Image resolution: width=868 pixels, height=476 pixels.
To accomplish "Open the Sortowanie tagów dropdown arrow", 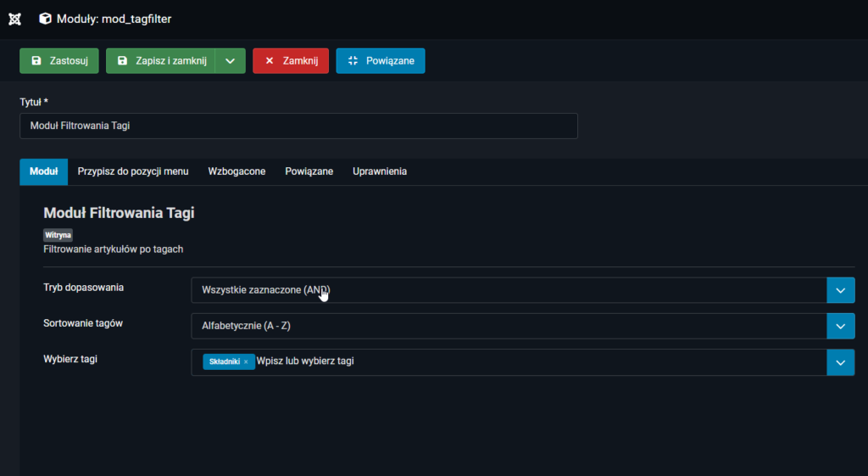I will click(x=840, y=327).
